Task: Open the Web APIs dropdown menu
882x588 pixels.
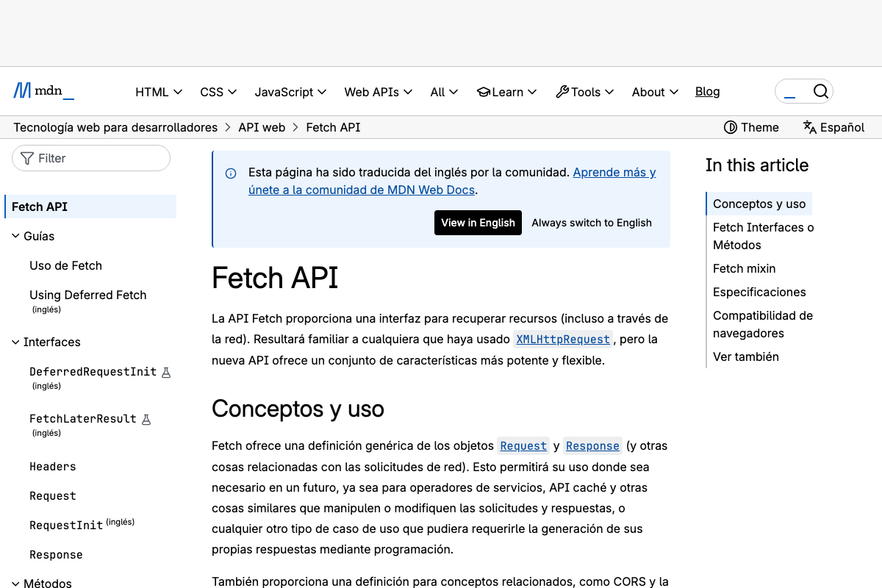Action: [x=379, y=92]
